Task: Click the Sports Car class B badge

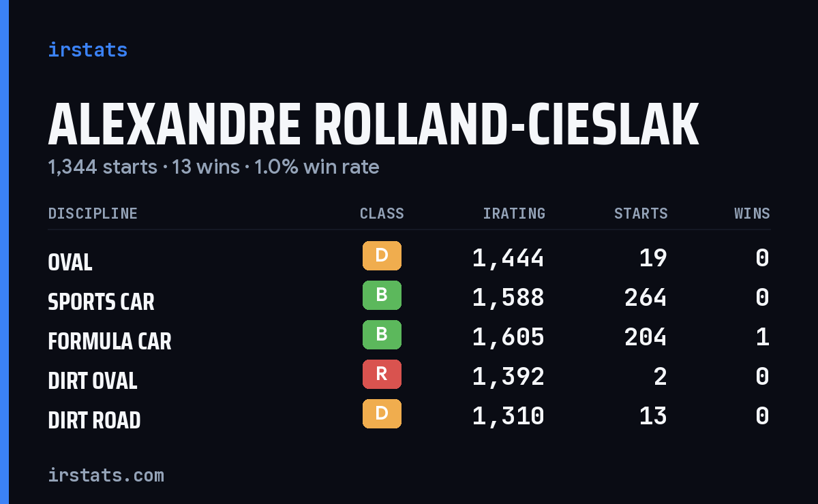Action: (382, 296)
